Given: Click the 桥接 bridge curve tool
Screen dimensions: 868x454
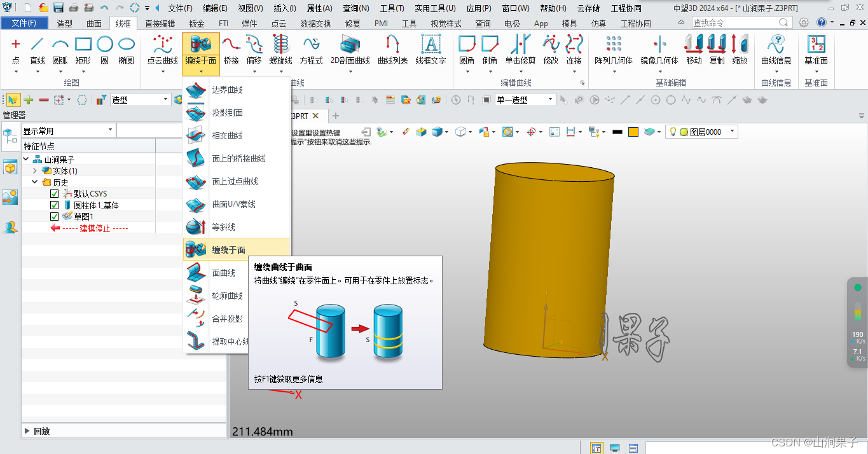Looking at the screenshot, I should click(231, 50).
